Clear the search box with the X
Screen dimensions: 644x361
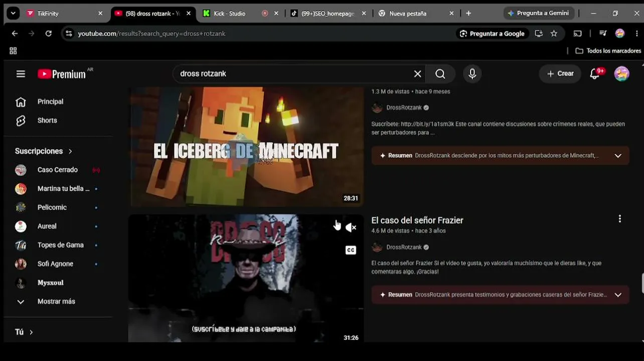pos(417,74)
